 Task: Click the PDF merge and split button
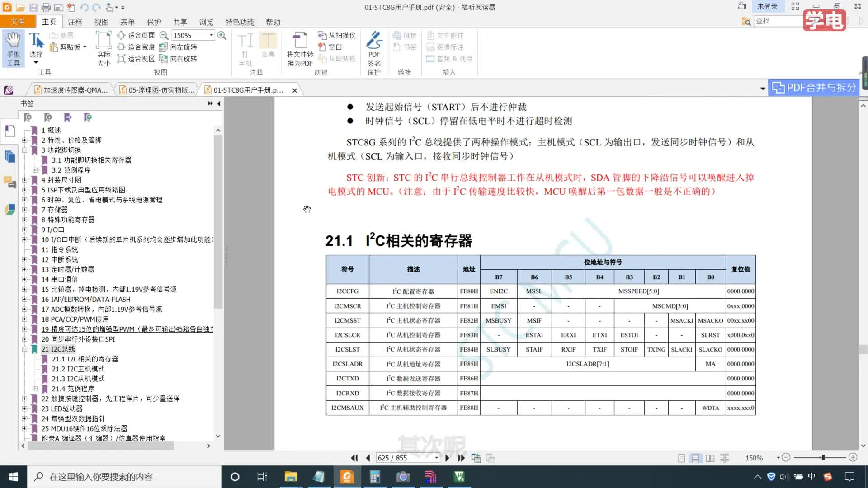point(814,88)
